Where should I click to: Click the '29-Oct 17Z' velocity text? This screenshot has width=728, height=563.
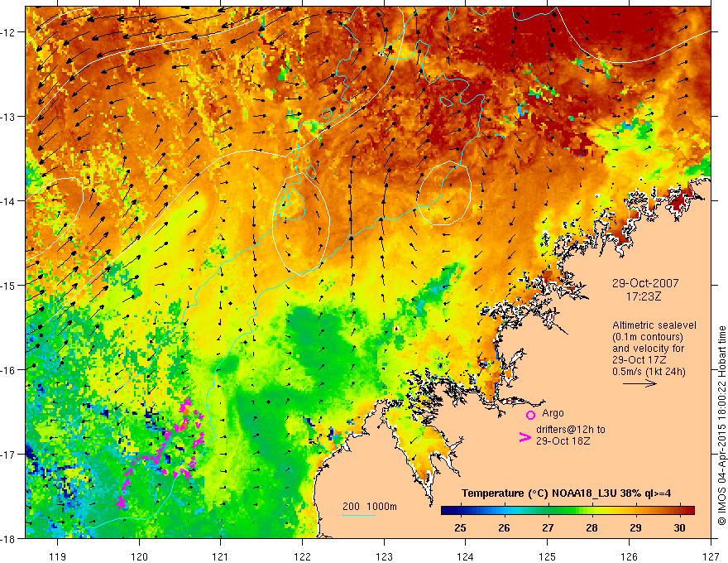(x=639, y=360)
